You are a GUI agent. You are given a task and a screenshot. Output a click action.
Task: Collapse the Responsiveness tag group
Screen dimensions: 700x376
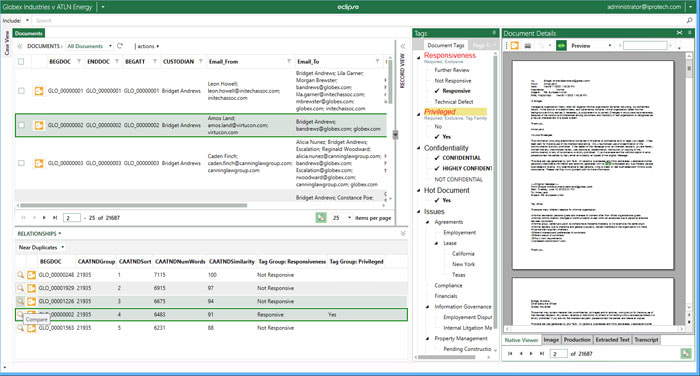pos(419,57)
